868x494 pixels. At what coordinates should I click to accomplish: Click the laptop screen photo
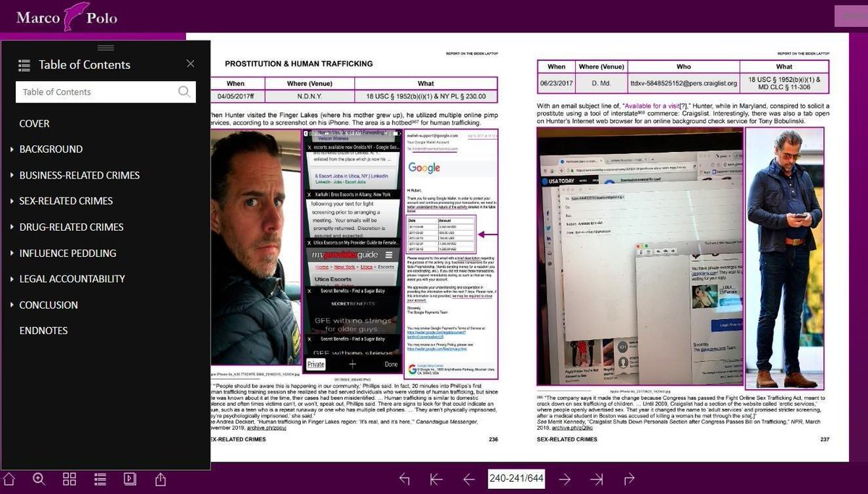(641, 257)
